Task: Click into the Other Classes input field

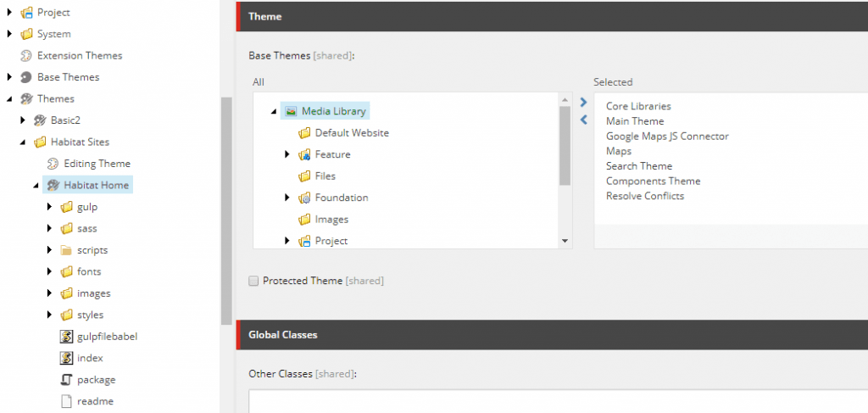Action: pos(551,401)
